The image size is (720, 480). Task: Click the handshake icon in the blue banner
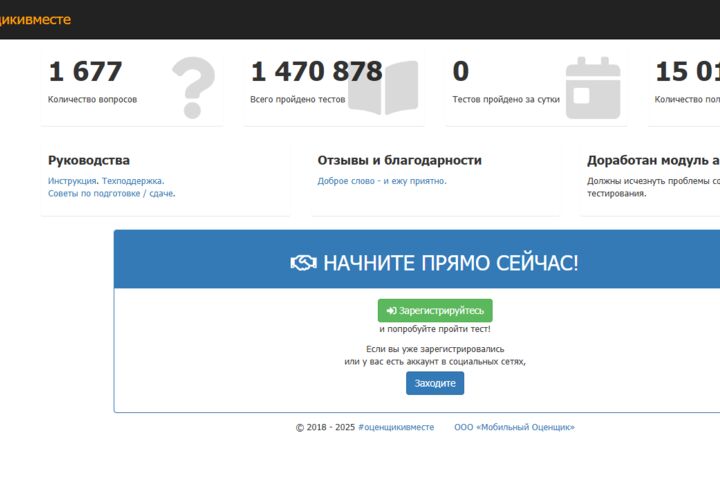[304, 263]
